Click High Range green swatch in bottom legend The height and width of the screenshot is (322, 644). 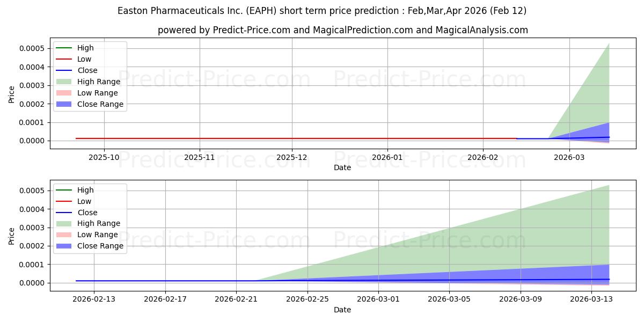coord(64,223)
